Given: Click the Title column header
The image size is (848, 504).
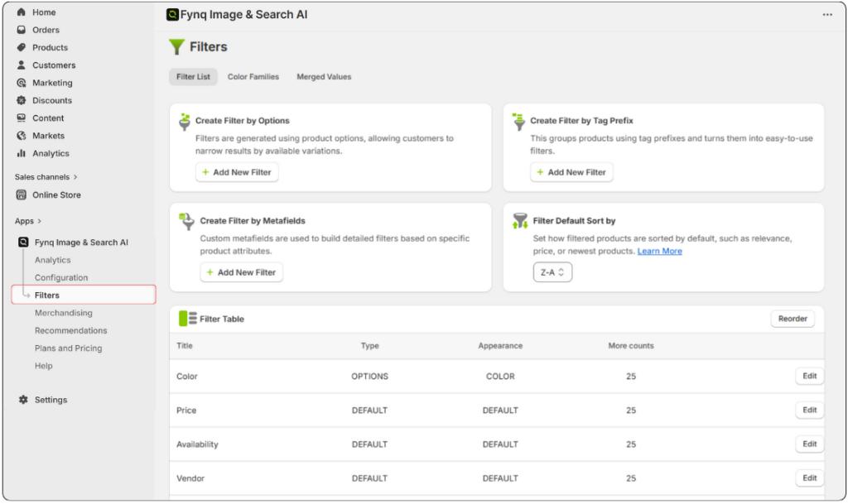Looking at the screenshot, I should coord(185,346).
